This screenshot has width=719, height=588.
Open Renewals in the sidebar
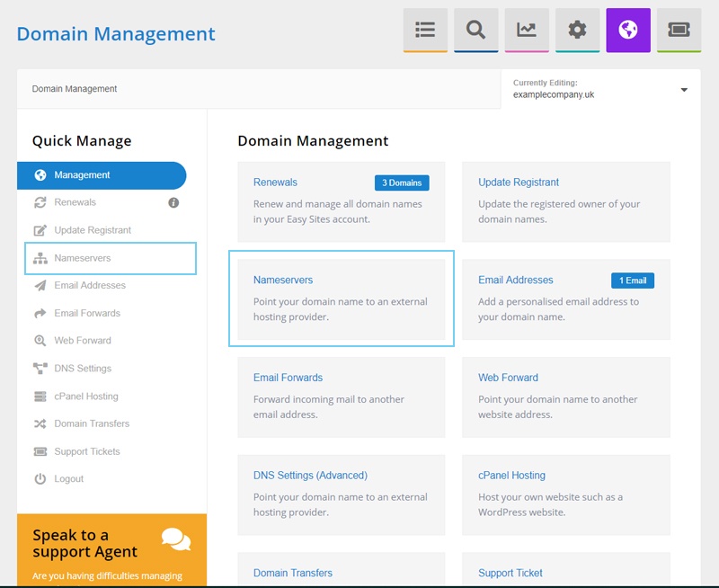(x=75, y=202)
